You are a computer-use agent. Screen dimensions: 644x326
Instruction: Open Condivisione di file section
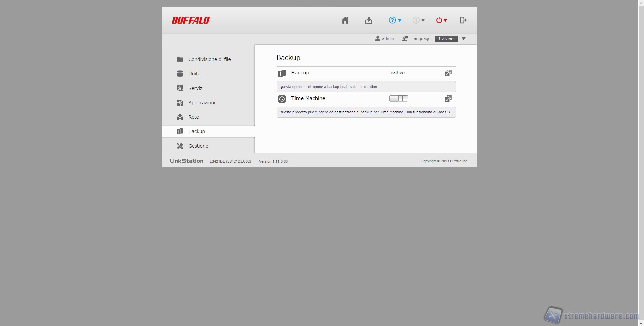point(209,59)
